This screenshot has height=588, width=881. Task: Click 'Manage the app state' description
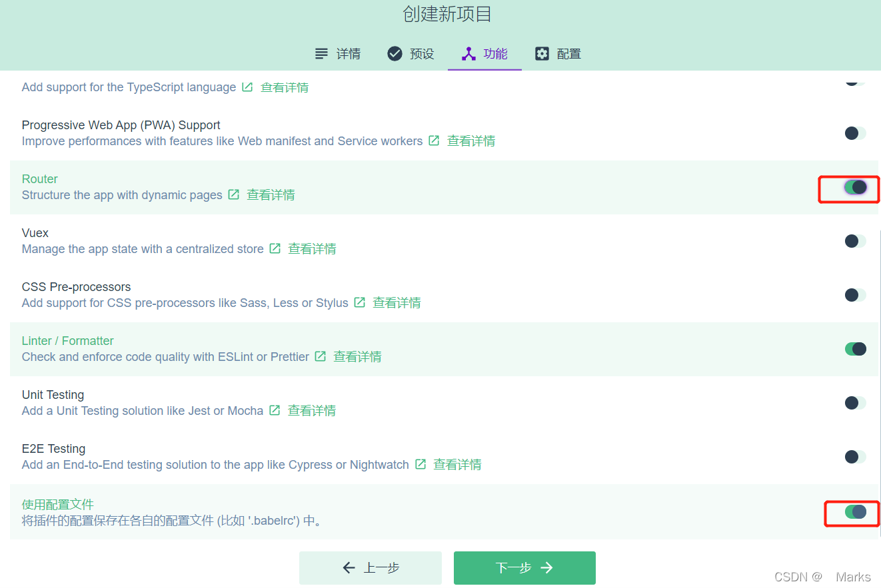click(143, 249)
